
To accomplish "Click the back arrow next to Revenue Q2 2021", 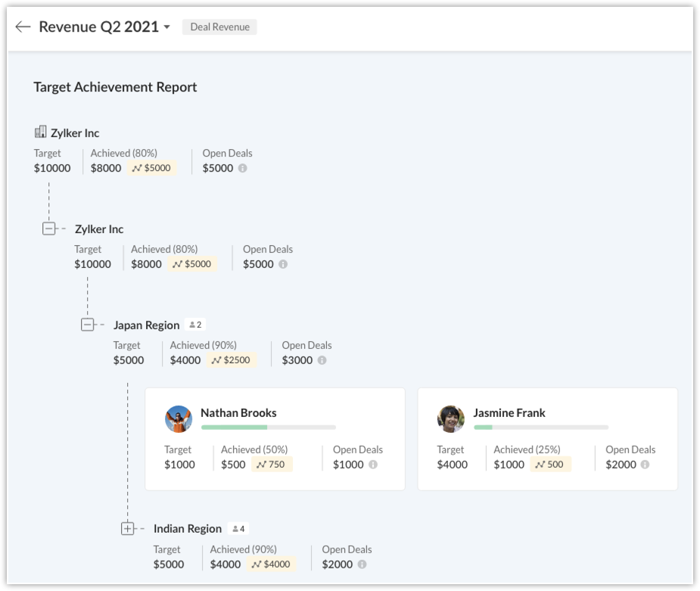I will coord(23,27).
